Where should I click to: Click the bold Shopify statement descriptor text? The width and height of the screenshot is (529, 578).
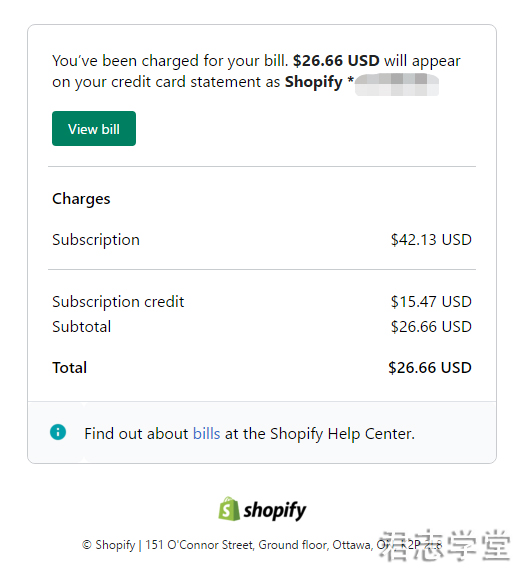314,82
